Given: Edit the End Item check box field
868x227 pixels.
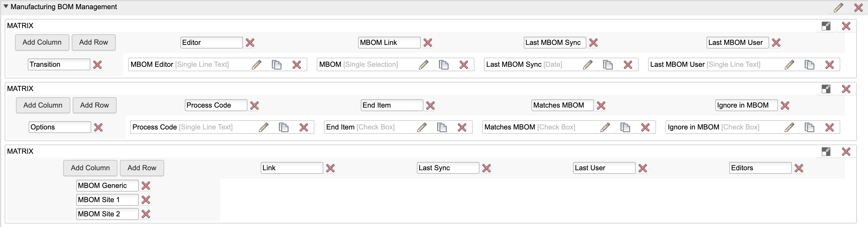Looking at the screenshot, I should [x=422, y=127].
